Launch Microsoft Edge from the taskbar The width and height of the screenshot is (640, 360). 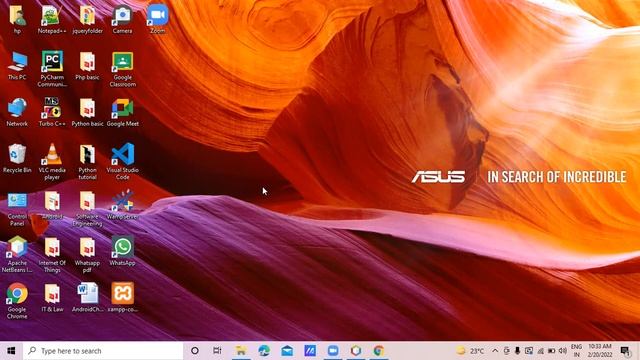tap(264, 351)
